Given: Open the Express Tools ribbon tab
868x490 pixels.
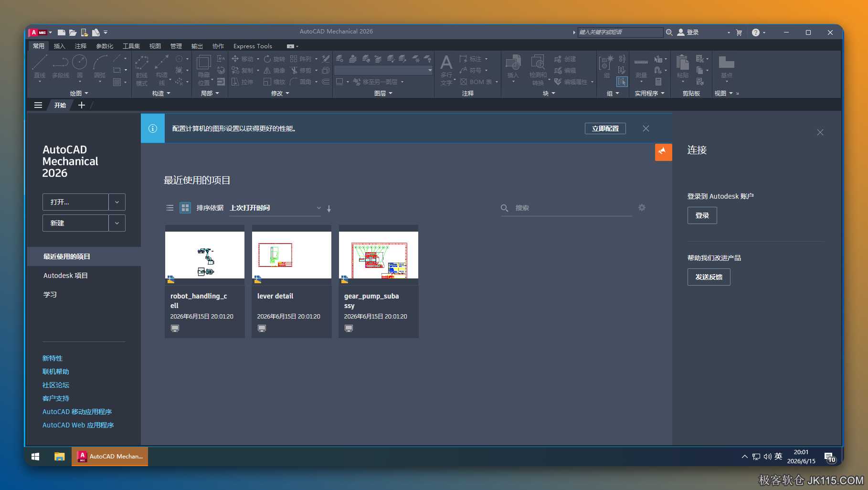Looking at the screenshot, I should pos(253,46).
